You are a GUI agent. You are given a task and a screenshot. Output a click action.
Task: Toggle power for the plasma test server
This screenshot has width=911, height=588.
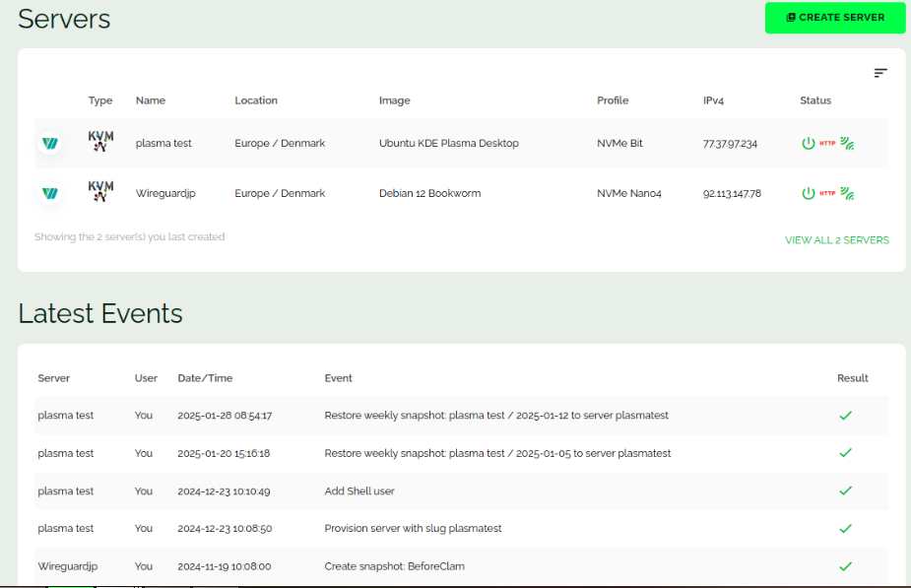(808, 143)
